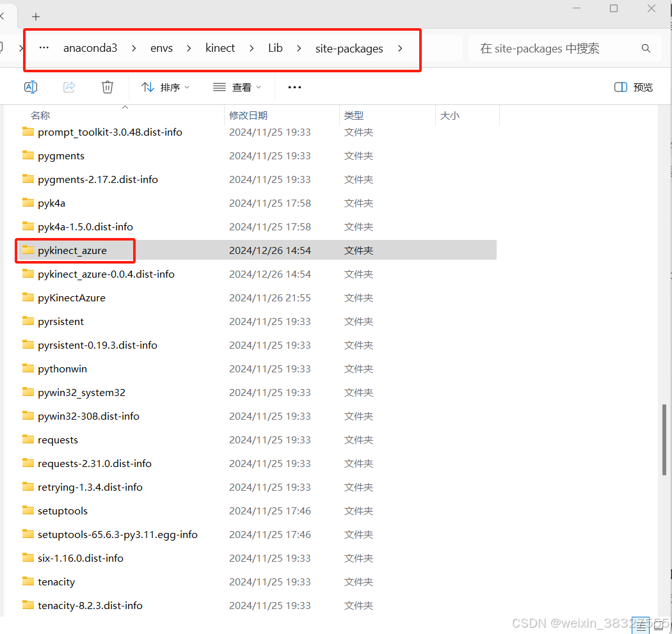The height and width of the screenshot is (634, 672).
Task: Click the 名称 column header to sort
Action: pyautogui.click(x=40, y=115)
